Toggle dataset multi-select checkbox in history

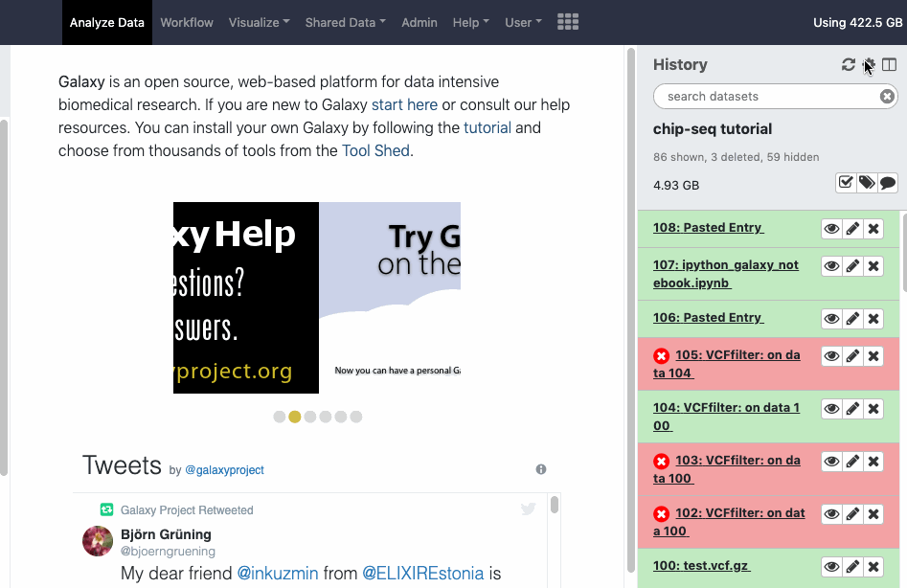coord(846,183)
